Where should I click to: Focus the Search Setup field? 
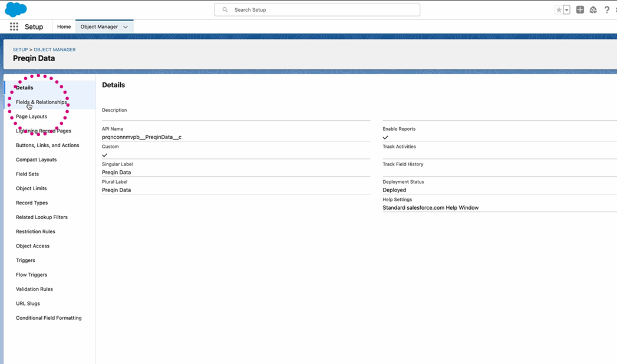coord(317,10)
